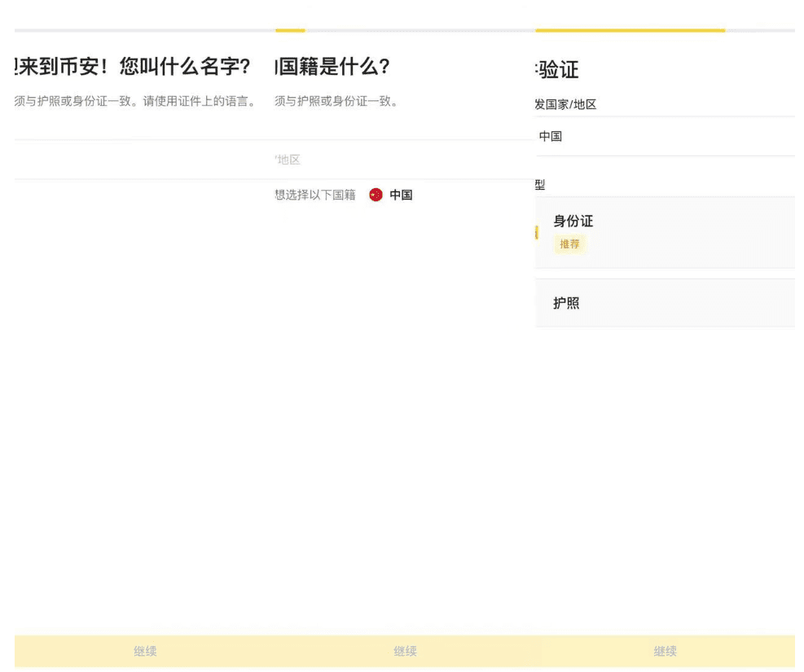Viewport: 804px width, 672px height.
Task: Click the 推荐 badge under 身份证
Action: pos(569,244)
